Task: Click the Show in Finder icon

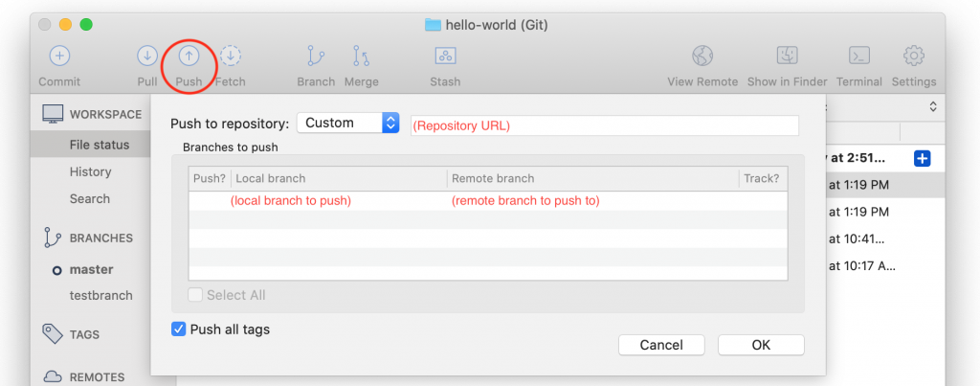Action: point(789,56)
